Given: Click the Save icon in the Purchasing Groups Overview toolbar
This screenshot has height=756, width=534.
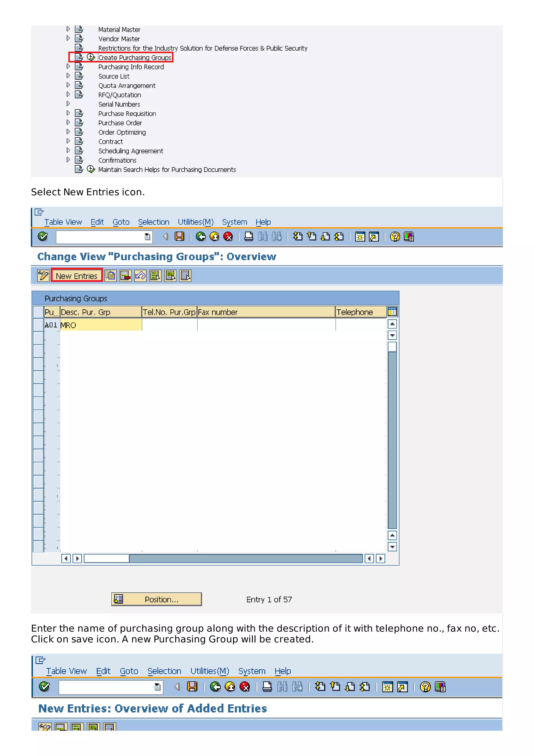Looking at the screenshot, I should click(179, 236).
